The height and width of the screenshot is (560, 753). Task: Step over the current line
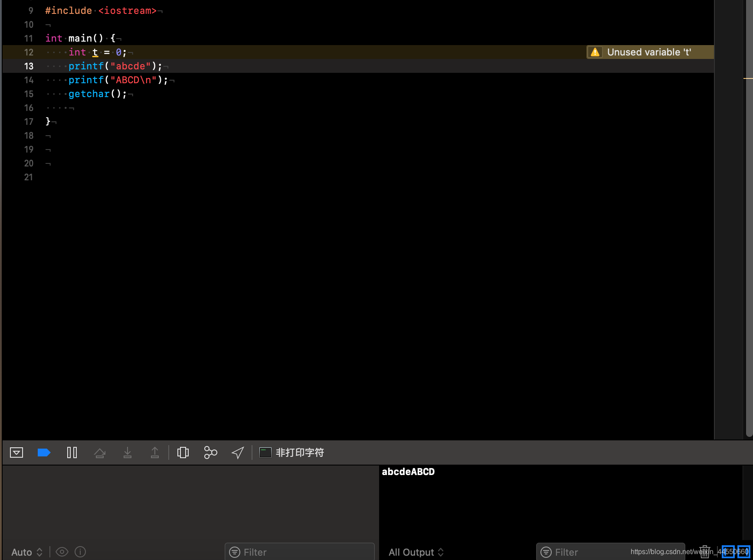pyautogui.click(x=100, y=453)
